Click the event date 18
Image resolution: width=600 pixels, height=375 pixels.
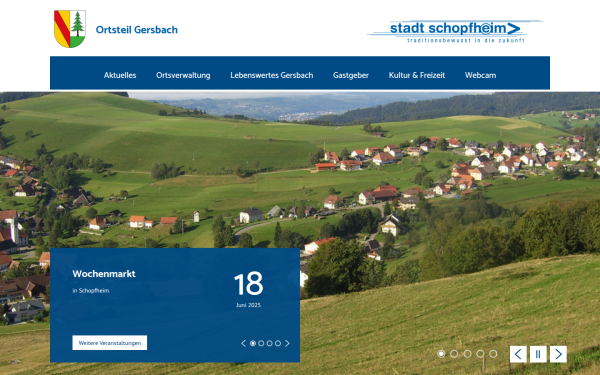tap(249, 284)
